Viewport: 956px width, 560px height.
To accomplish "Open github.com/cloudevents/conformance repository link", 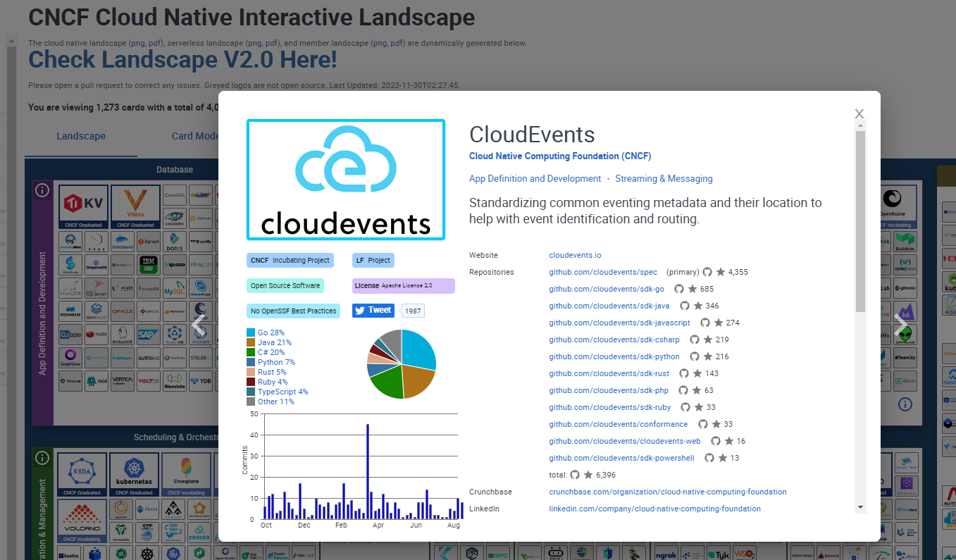I will pyautogui.click(x=619, y=424).
